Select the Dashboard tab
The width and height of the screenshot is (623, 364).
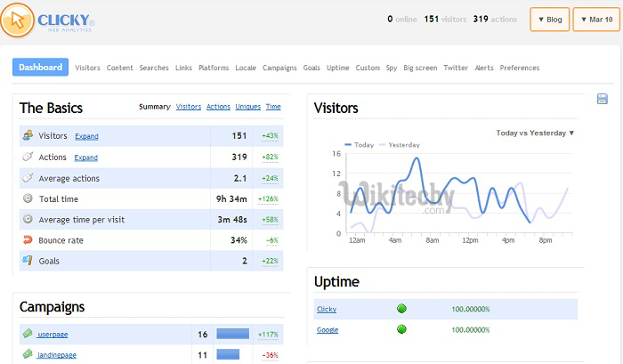tap(40, 68)
